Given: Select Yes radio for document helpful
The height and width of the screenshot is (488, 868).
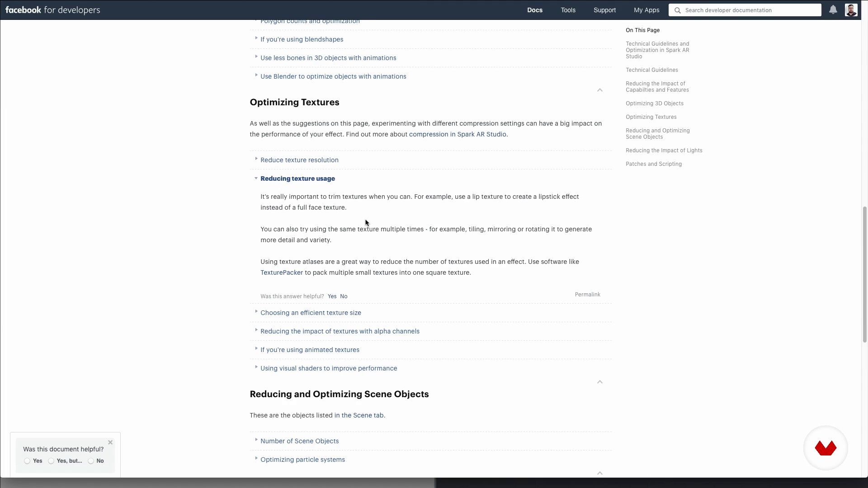Looking at the screenshot, I should [x=27, y=461].
